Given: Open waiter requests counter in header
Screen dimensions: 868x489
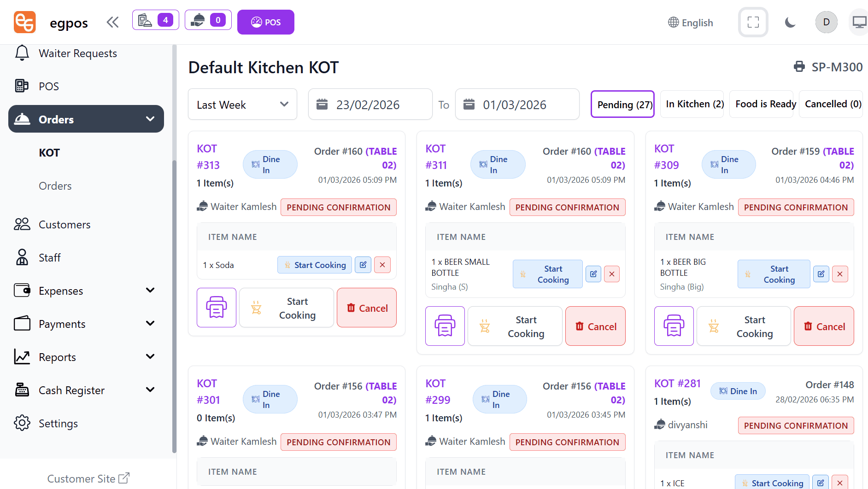Looking at the screenshot, I should (x=208, y=20).
